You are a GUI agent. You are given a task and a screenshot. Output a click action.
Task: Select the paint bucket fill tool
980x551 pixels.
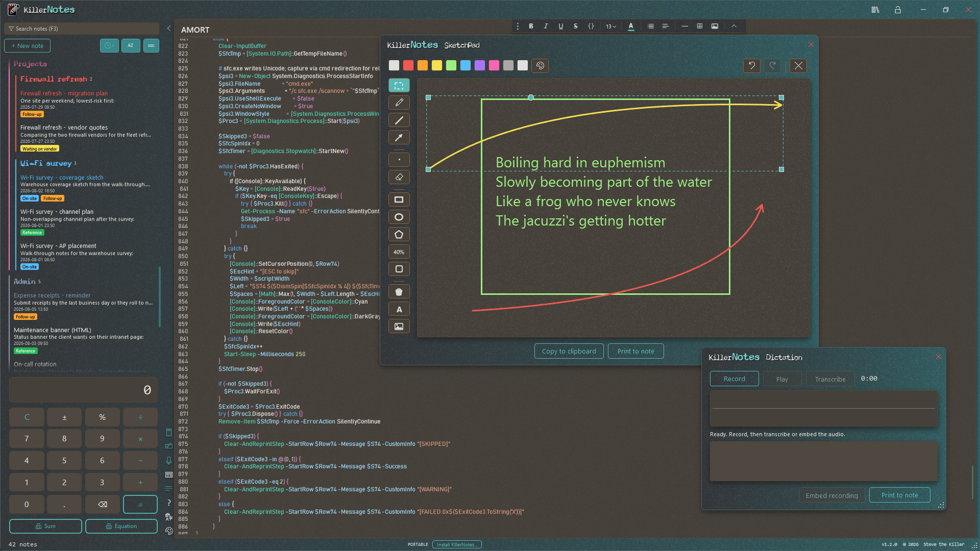[x=399, y=292]
